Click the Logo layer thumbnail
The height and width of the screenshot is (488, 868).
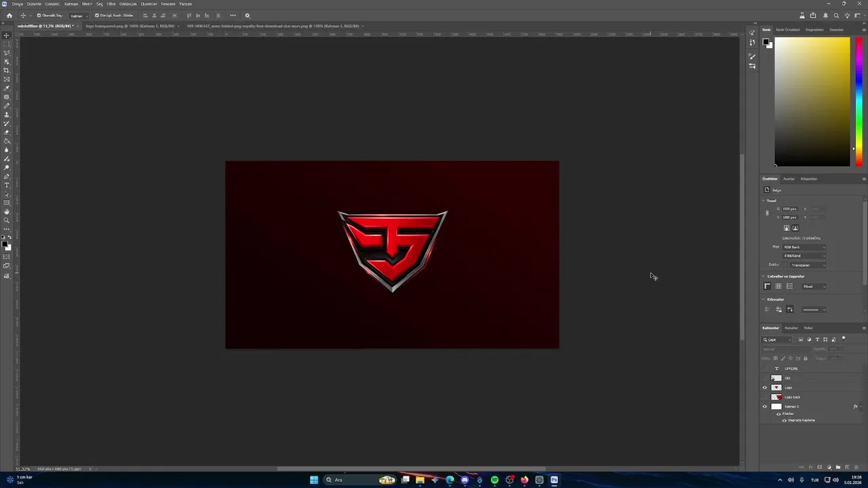(x=776, y=388)
